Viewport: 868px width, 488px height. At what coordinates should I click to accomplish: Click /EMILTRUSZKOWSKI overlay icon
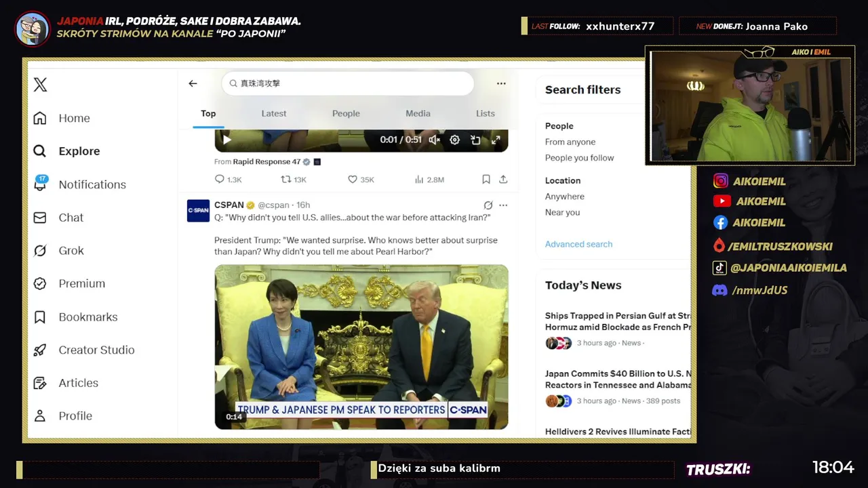pos(719,245)
